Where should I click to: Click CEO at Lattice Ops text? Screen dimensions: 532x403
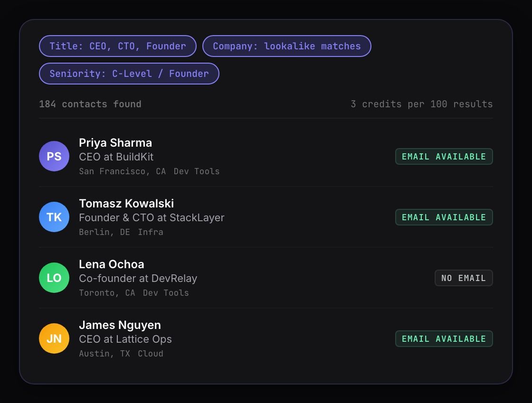125,339
